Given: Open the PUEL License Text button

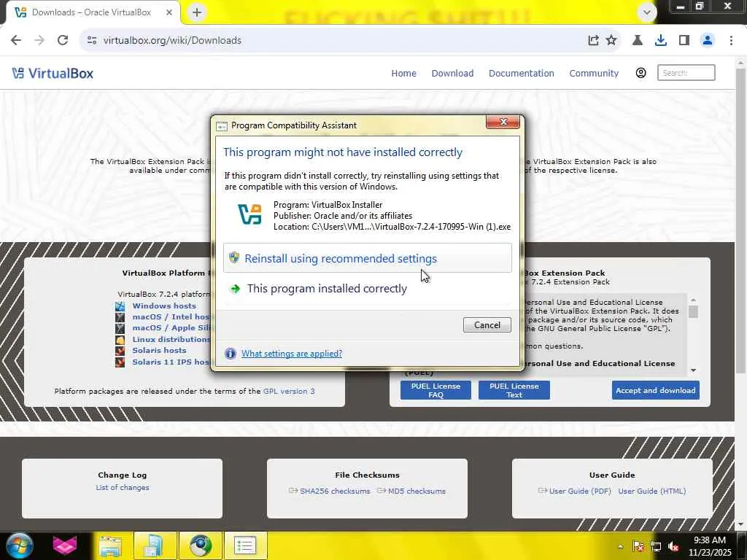Looking at the screenshot, I should tap(514, 390).
